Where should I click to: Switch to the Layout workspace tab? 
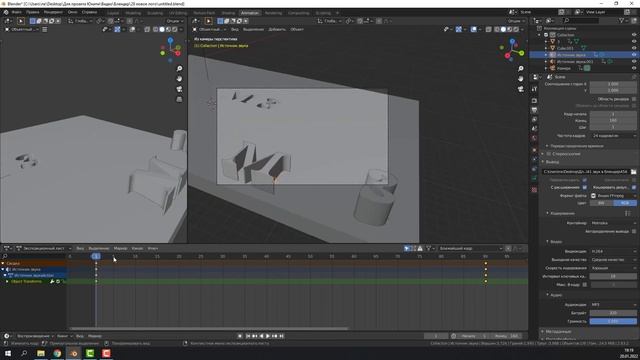click(113, 13)
